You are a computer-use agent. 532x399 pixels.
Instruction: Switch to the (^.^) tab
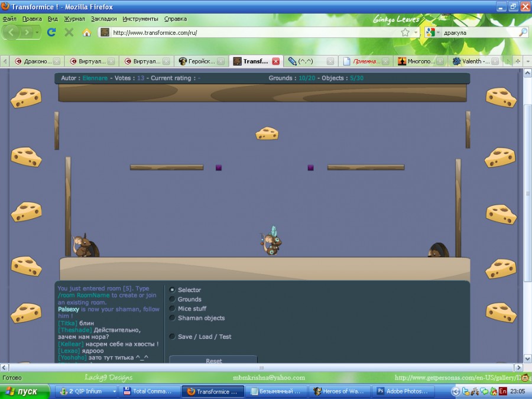point(310,61)
